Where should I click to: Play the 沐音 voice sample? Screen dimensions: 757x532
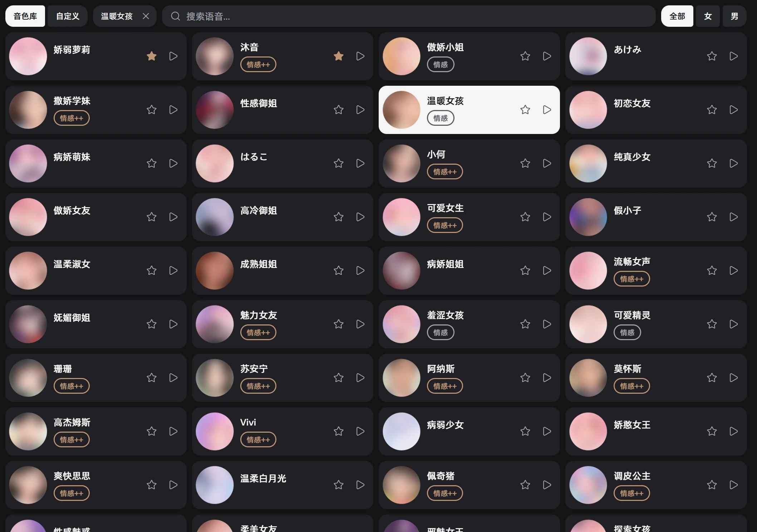(360, 56)
